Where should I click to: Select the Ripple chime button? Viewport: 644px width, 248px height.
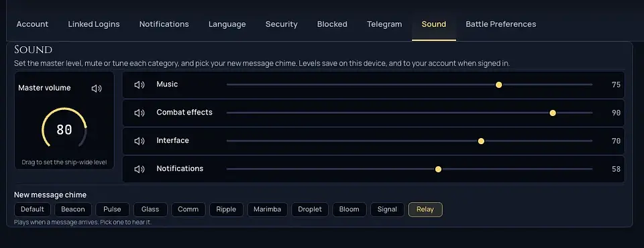(x=226, y=209)
